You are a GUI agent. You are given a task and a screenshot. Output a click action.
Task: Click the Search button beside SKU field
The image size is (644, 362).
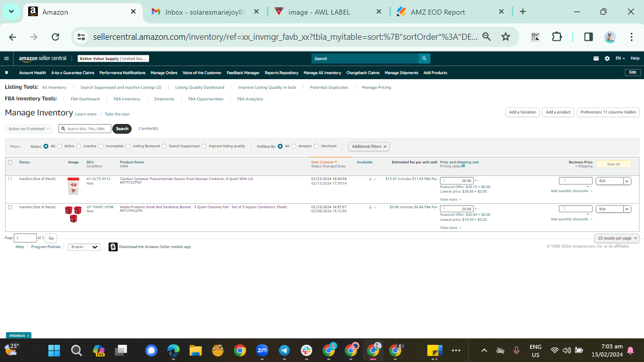pos(122,129)
